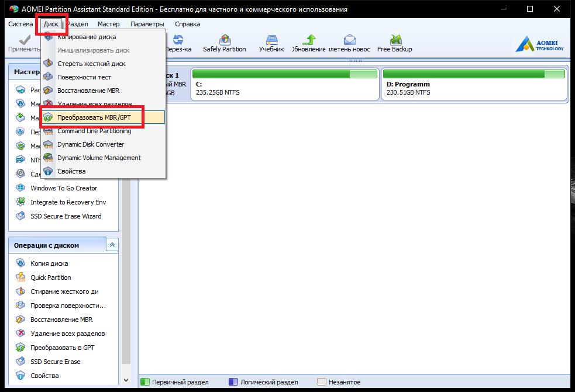The image size is (575, 392).
Task: Select Стереть жесткий диск in the Диск menu
Action: tap(103, 64)
